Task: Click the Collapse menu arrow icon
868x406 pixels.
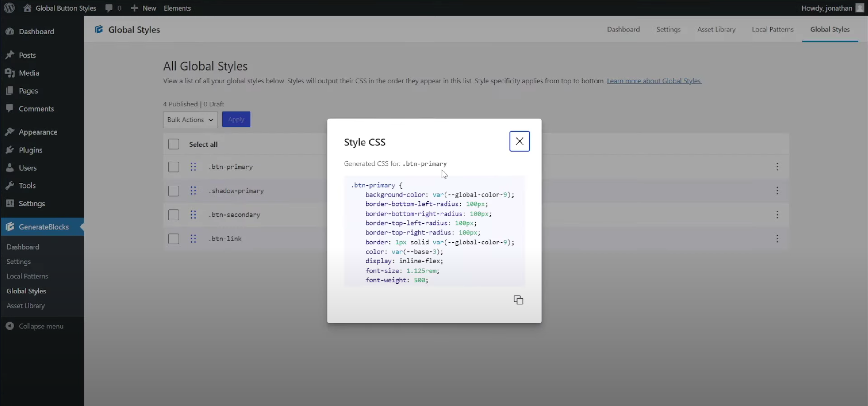Action: (x=10, y=326)
